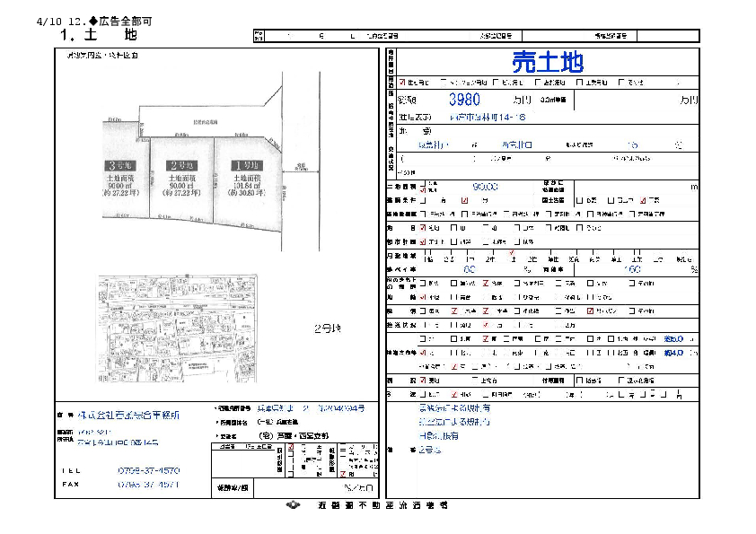Click the TEL phone number 0798-37-4570
756x534 pixels.
tap(148, 470)
